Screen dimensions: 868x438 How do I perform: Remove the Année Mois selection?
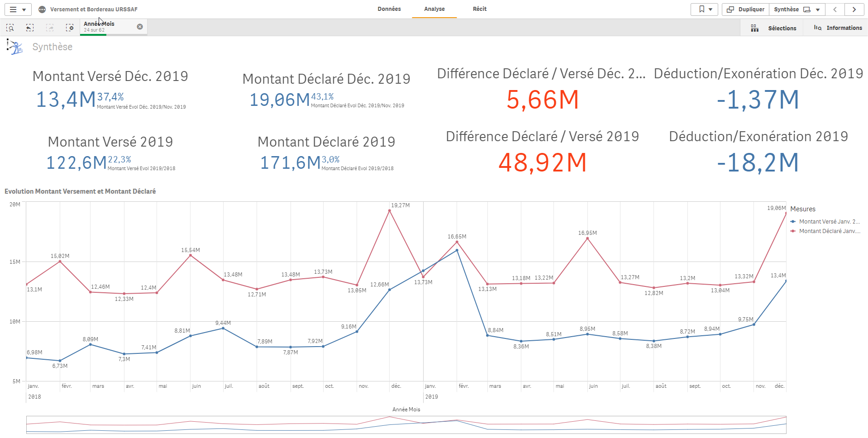[x=140, y=27]
